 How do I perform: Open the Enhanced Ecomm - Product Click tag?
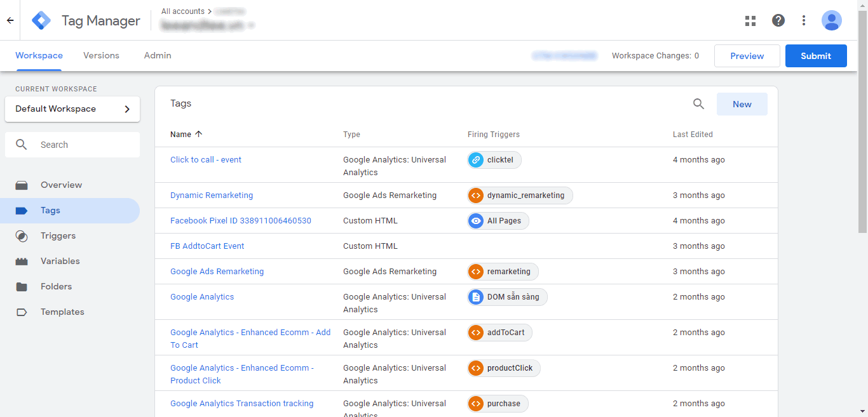(x=242, y=374)
